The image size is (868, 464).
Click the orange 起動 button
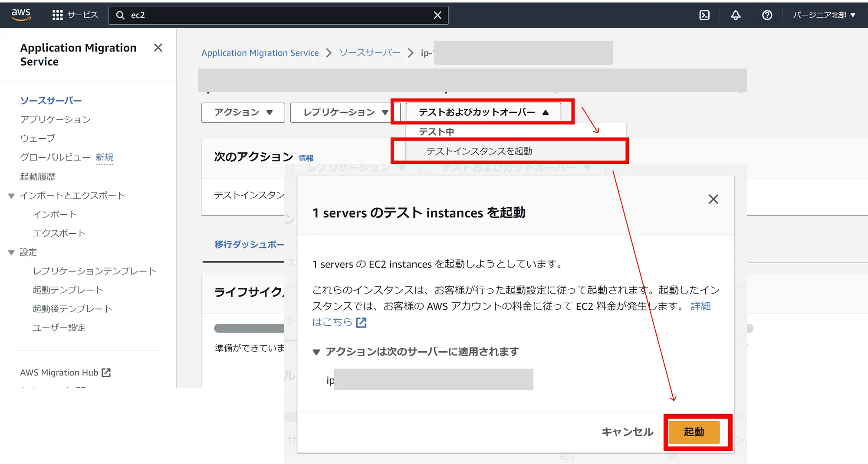tap(694, 432)
